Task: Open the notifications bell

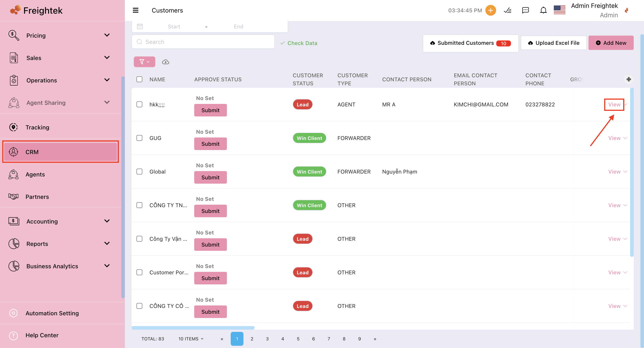Action: [x=543, y=10]
